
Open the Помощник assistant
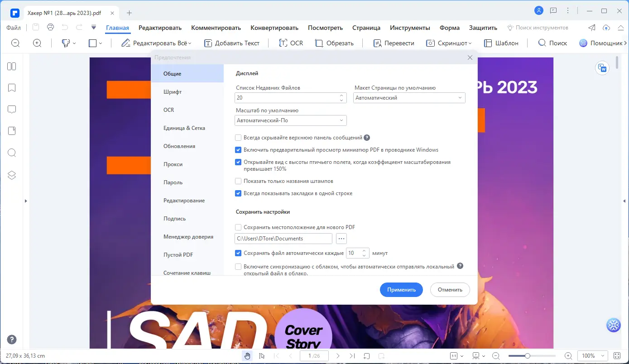coord(601,43)
